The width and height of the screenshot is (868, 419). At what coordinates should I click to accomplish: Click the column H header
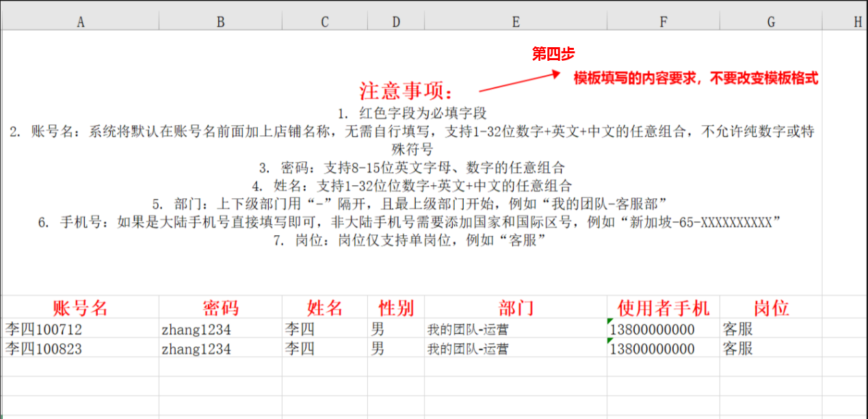pyautogui.click(x=857, y=22)
